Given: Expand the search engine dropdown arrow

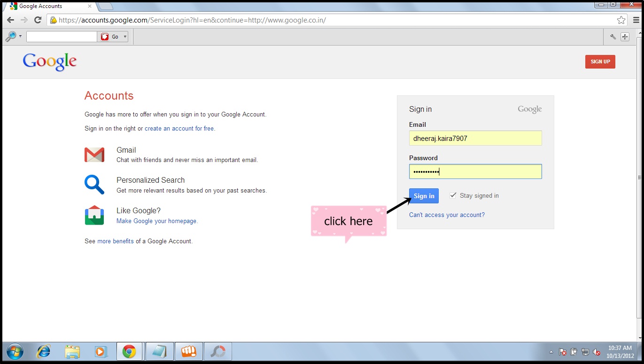Looking at the screenshot, I should pyautogui.click(x=20, y=36).
